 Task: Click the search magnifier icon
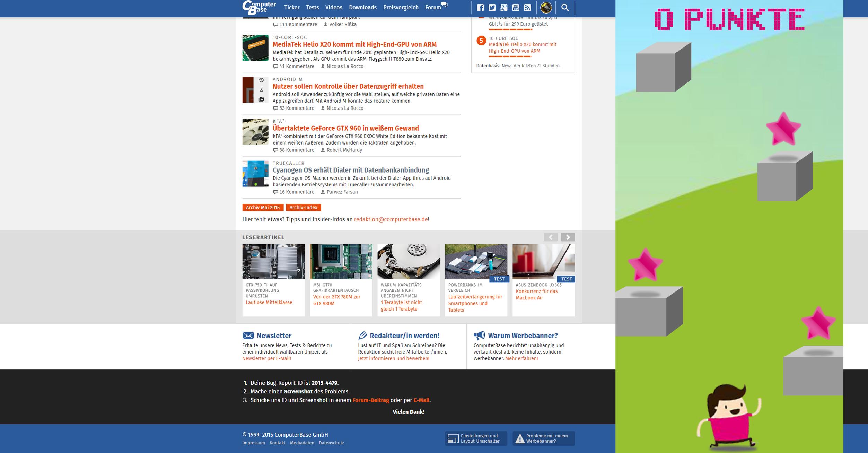[565, 8]
